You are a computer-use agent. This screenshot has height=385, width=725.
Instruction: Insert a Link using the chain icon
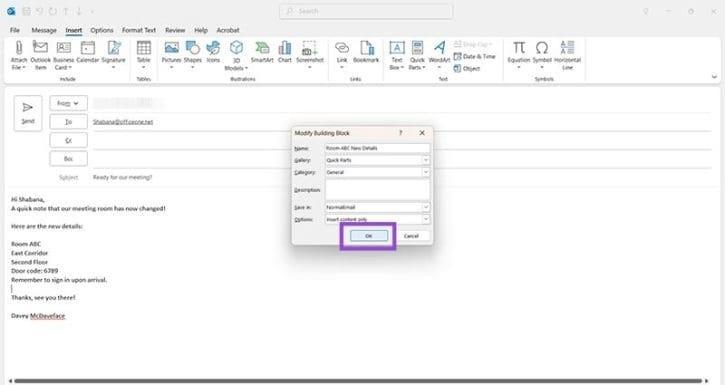pos(342,48)
